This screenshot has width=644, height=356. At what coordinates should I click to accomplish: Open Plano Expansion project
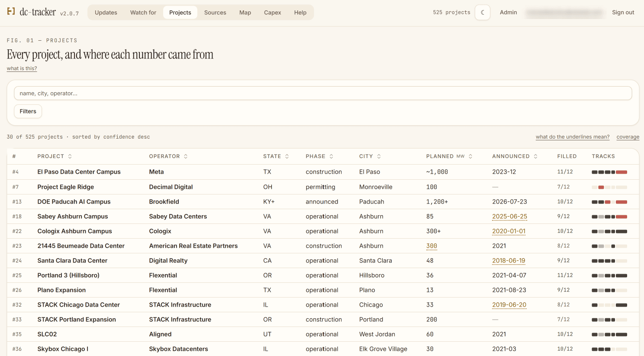61,290
